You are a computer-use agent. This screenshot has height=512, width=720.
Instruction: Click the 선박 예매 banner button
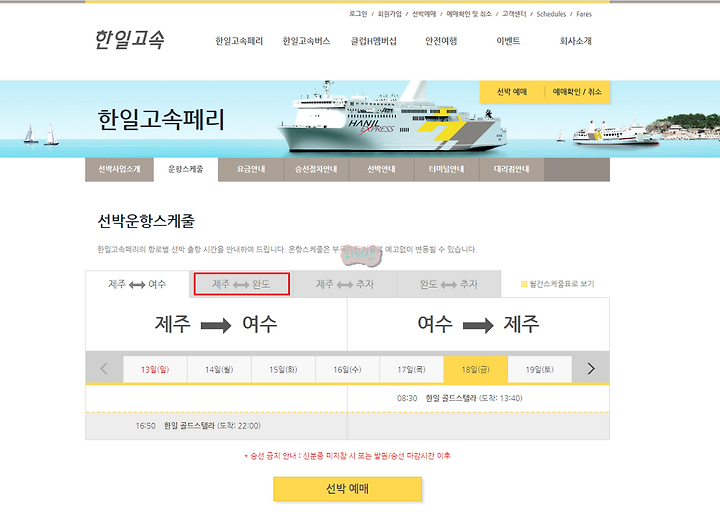512,92
